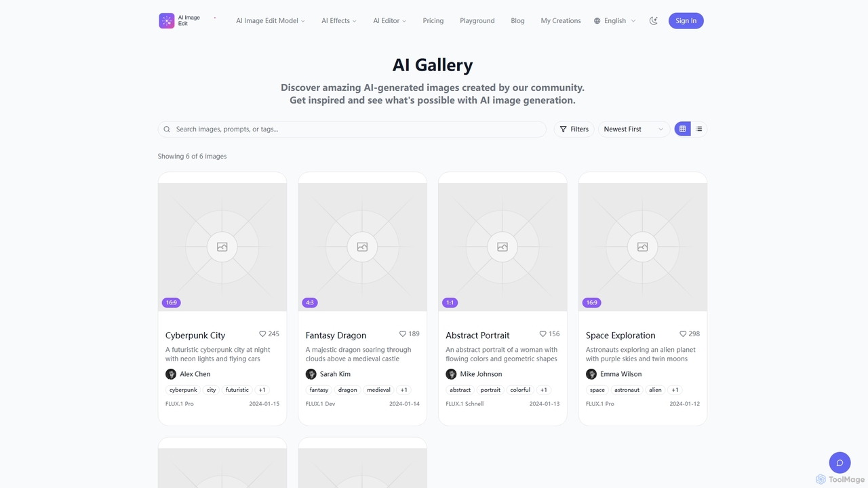Select the space tag
Image resolution: width=868 pixels, height=488 pixels.
[597, 390]
